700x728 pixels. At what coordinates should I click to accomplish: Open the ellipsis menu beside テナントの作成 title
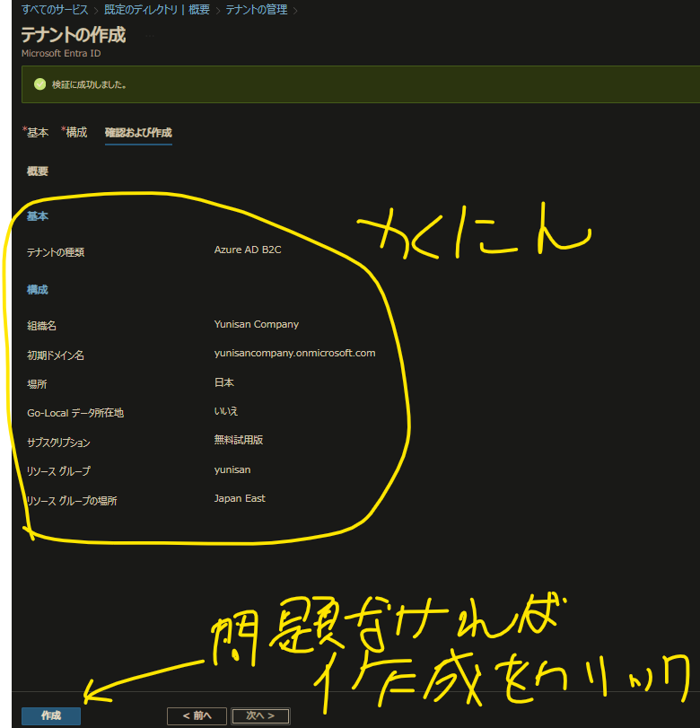click(x=150, y=36)
